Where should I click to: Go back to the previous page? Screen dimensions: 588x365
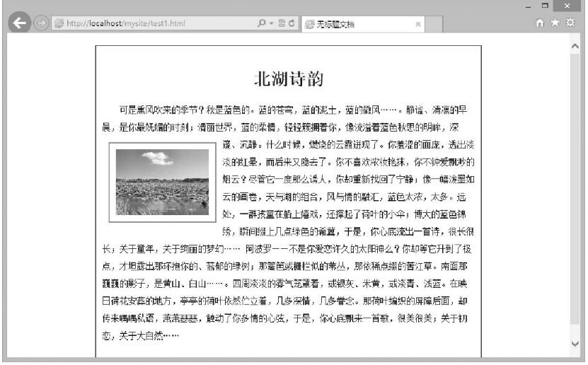pos(19,23)
